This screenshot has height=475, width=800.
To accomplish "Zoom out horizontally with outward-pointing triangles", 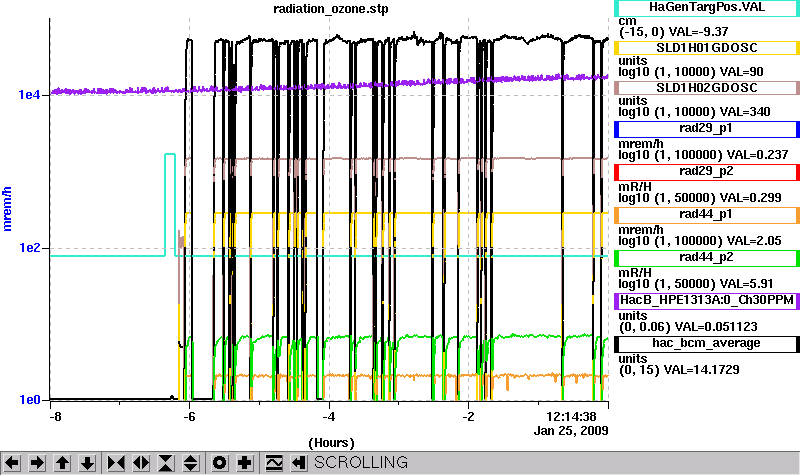I will pos(141,463).
